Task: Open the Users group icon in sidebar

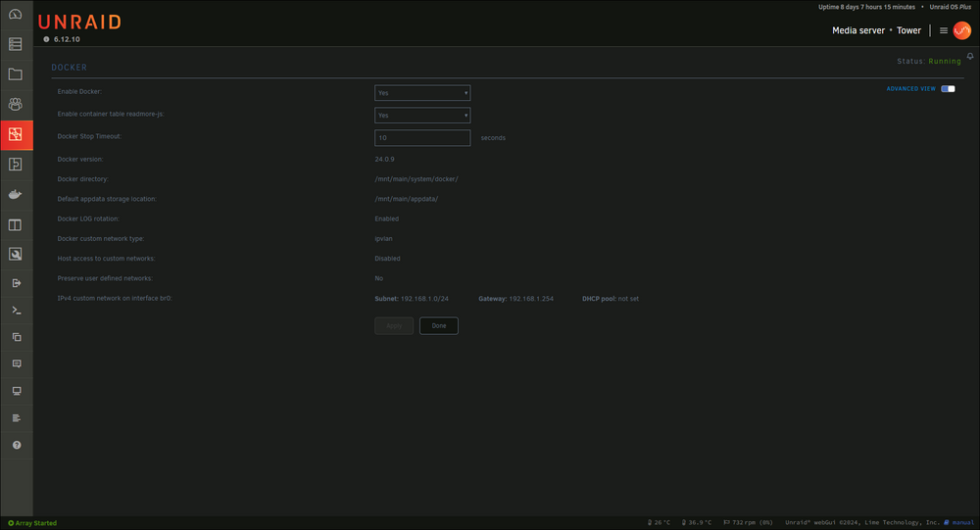Action: 16,104
